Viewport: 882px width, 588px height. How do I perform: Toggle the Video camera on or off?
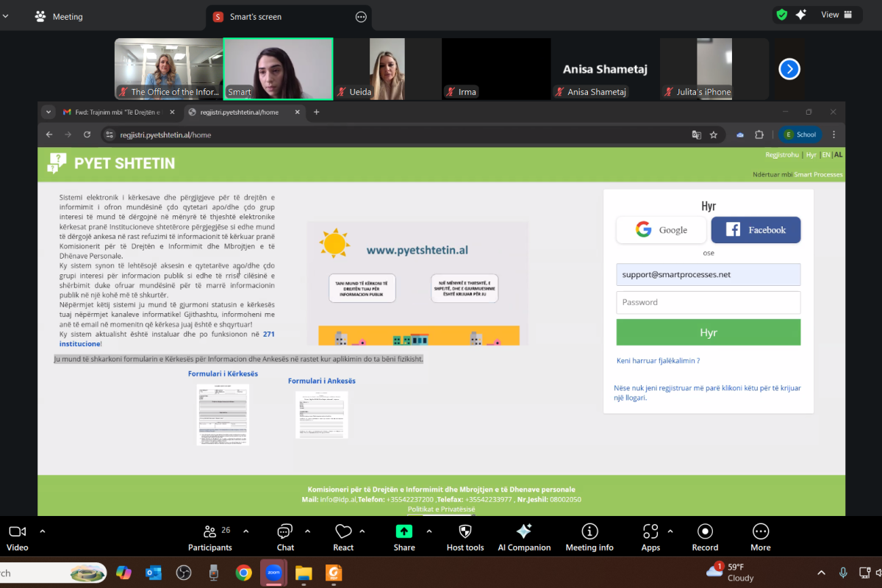[x=18, y=531]
